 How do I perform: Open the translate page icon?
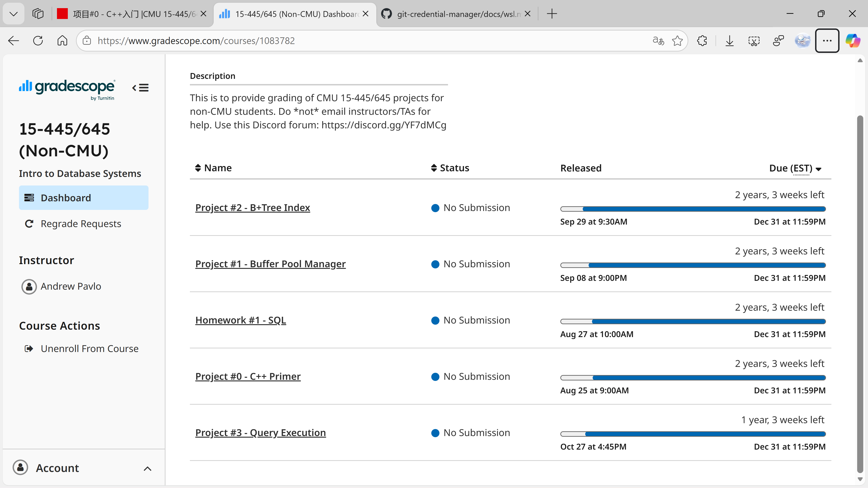658,41
